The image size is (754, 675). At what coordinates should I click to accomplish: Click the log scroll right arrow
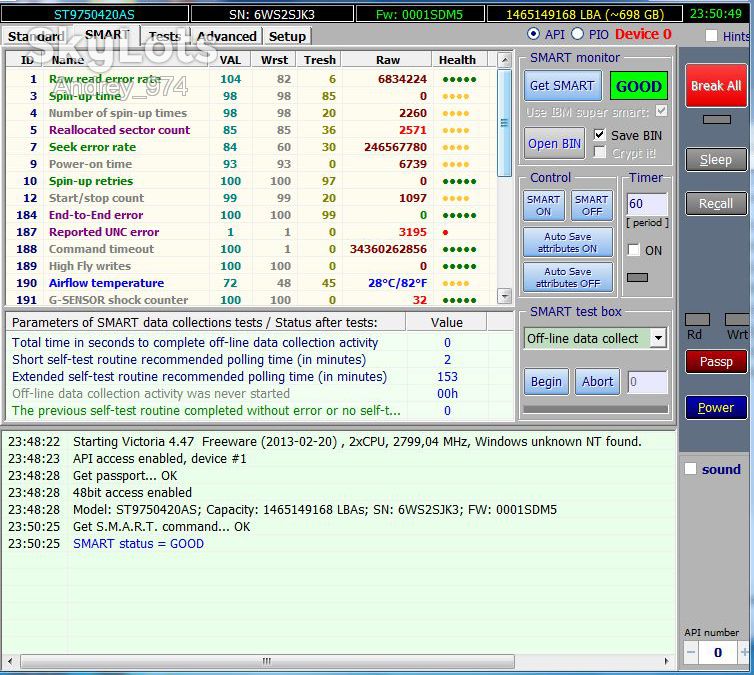[666, 661]
